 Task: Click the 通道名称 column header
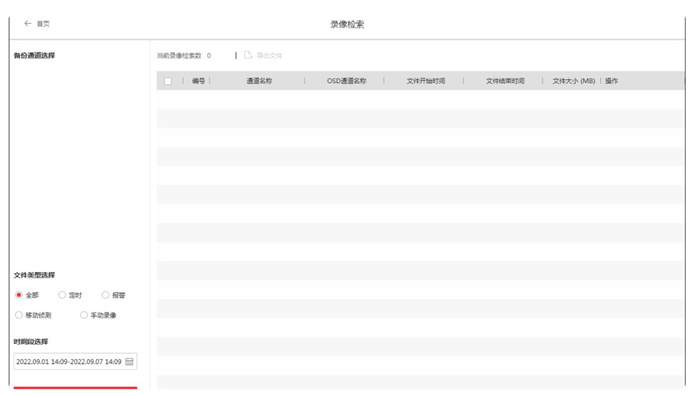coord(259,81)
